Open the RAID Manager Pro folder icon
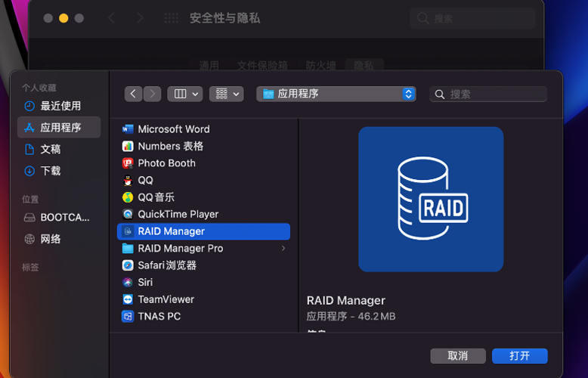This screenshot has width=588, height=378. click(128, 248)
